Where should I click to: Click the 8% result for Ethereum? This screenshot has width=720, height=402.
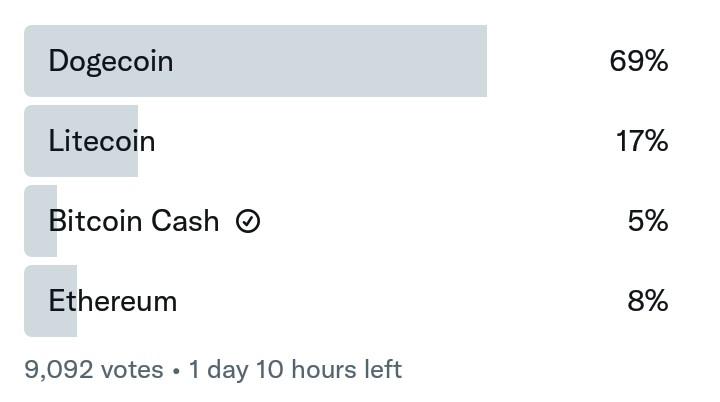click(648, 301)
